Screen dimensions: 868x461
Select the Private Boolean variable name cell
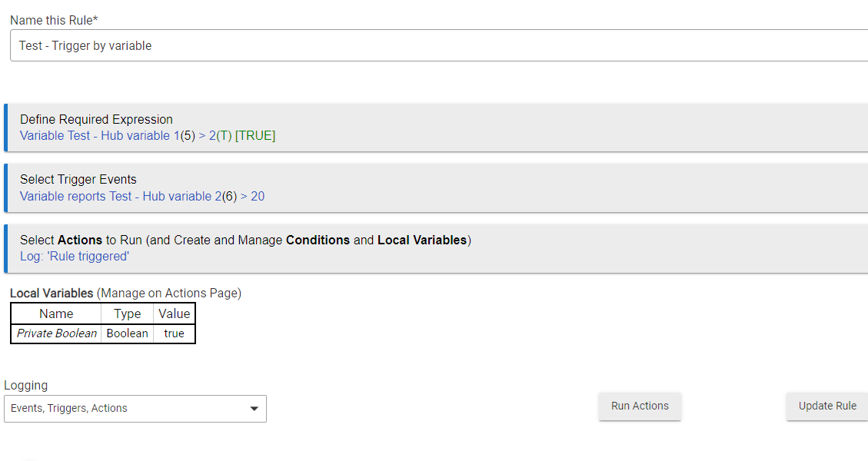[57, 333]
